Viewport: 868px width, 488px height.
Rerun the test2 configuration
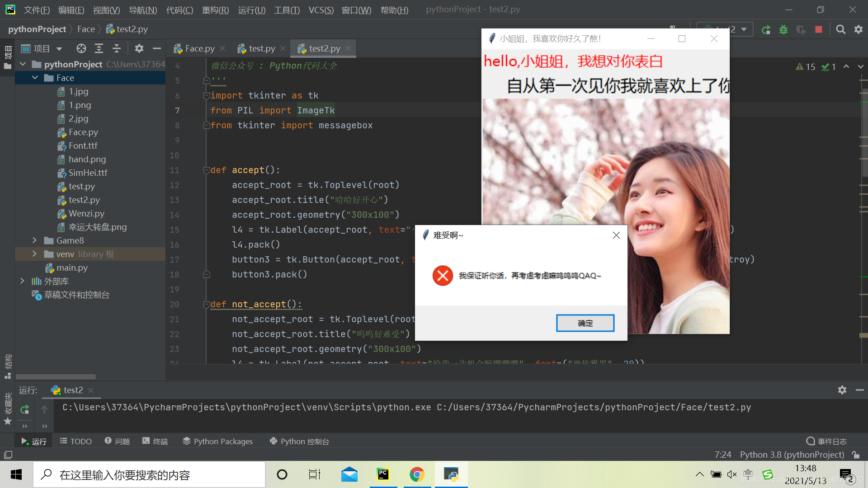766,29
